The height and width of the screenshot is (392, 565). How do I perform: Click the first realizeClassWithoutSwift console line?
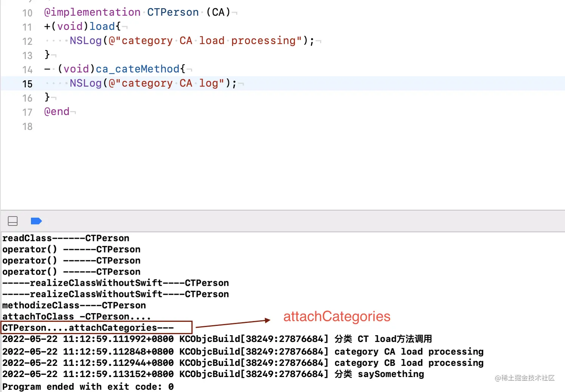click(x=115, y=283)
